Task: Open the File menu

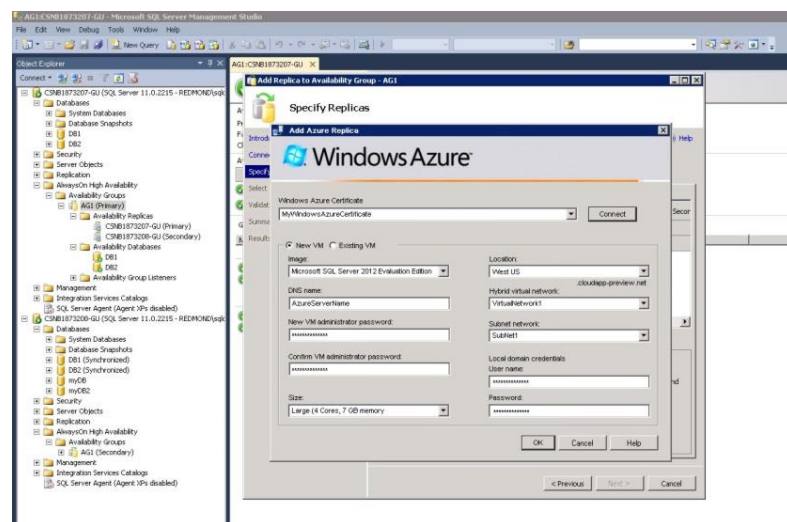Action: 21,30
